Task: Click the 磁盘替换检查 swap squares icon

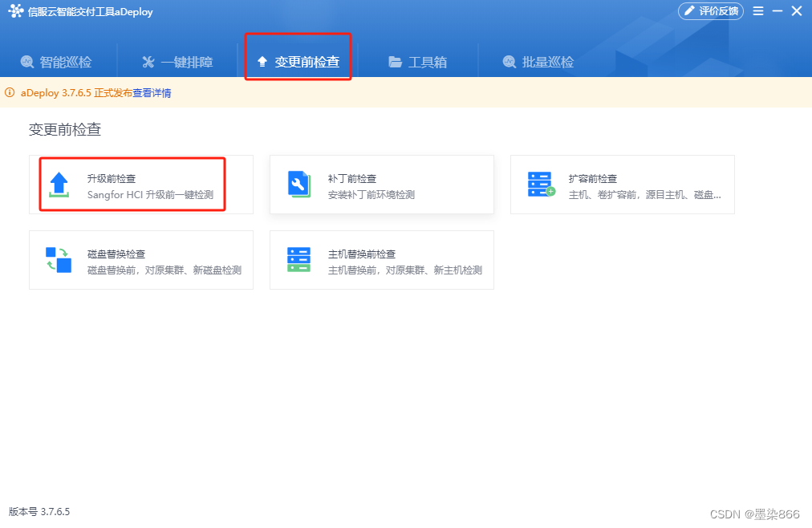Action: 59,260
